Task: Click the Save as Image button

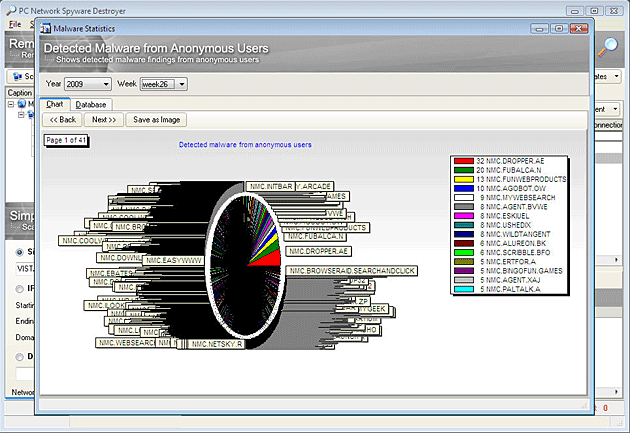Action: pos(155,120)
